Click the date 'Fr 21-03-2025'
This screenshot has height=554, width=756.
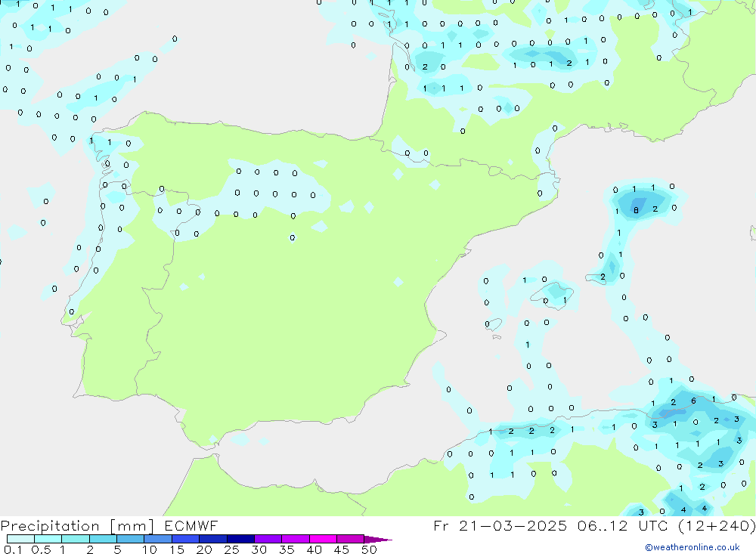tap(500, 525)
